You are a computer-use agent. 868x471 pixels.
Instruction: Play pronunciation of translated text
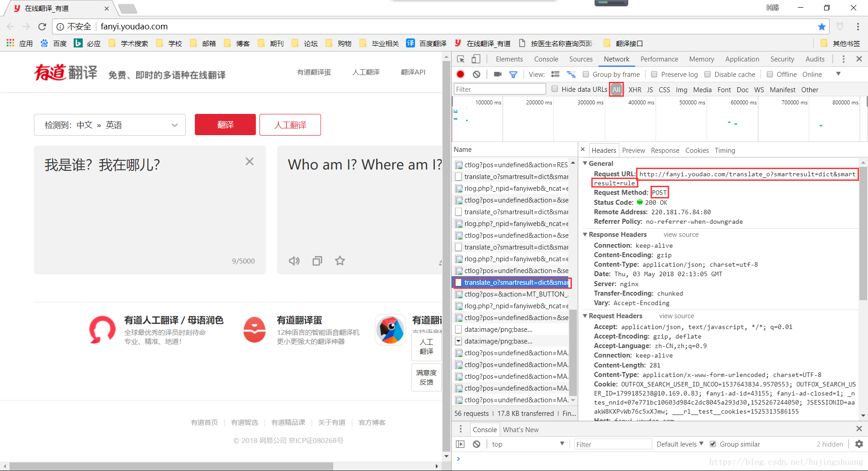[294, 261]
